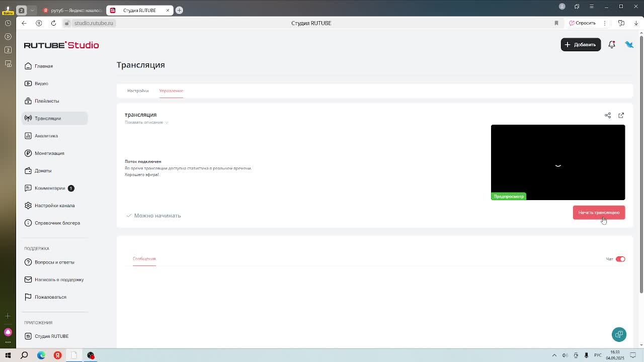This screenshot has width=644, height=362.
Task: Open the tab groups dropdown arrow
Action: [32, 10]
